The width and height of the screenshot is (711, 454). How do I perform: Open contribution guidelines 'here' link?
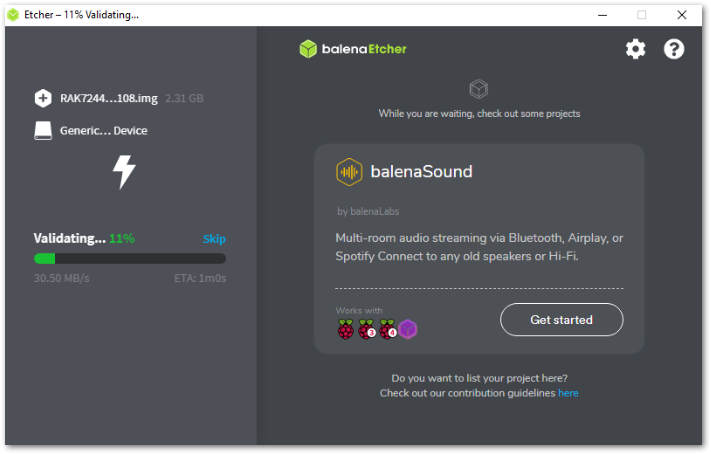coord(568,393)
